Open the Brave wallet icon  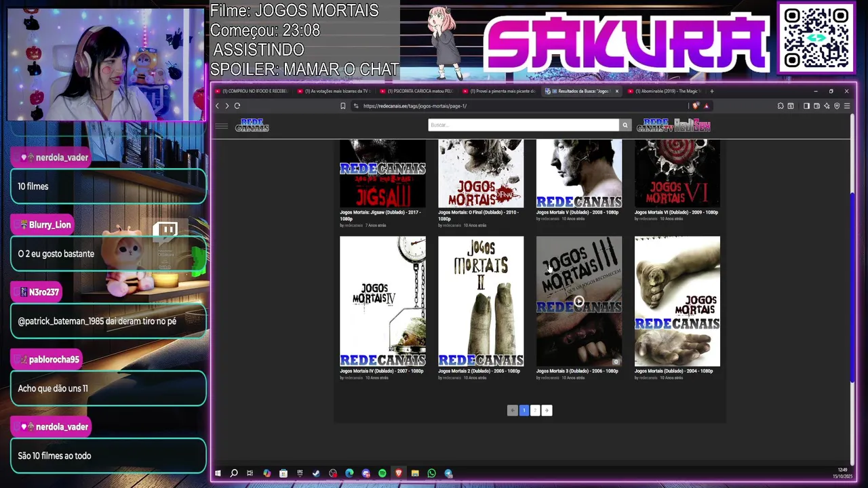tap(816, 106)
